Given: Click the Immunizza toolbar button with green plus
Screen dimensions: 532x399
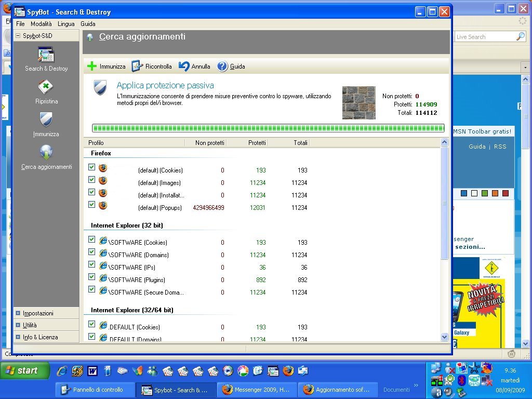Looking at the screenshot, I should pyautogui.click(x=106, y=66).
